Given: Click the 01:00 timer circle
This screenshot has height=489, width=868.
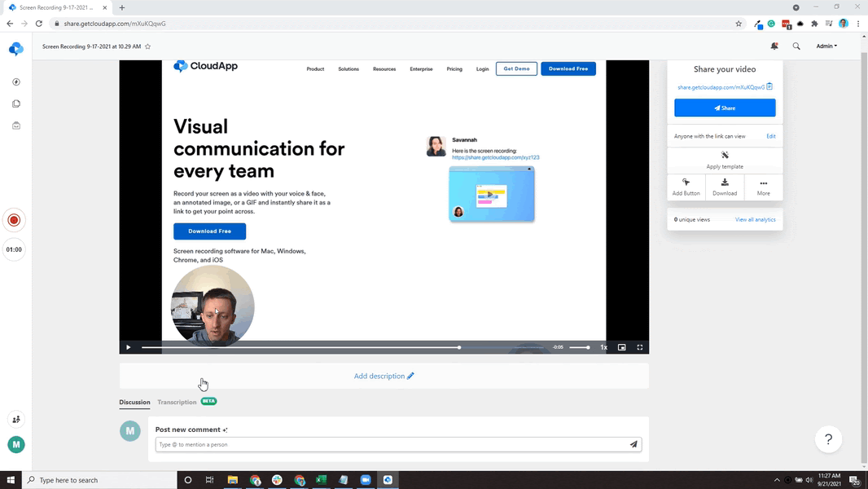Looking at the screenshot, I should (x=14, y=249).
